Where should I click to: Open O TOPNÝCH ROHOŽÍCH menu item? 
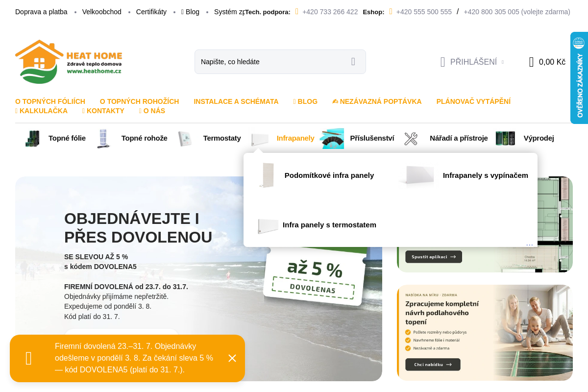point(139,101)
